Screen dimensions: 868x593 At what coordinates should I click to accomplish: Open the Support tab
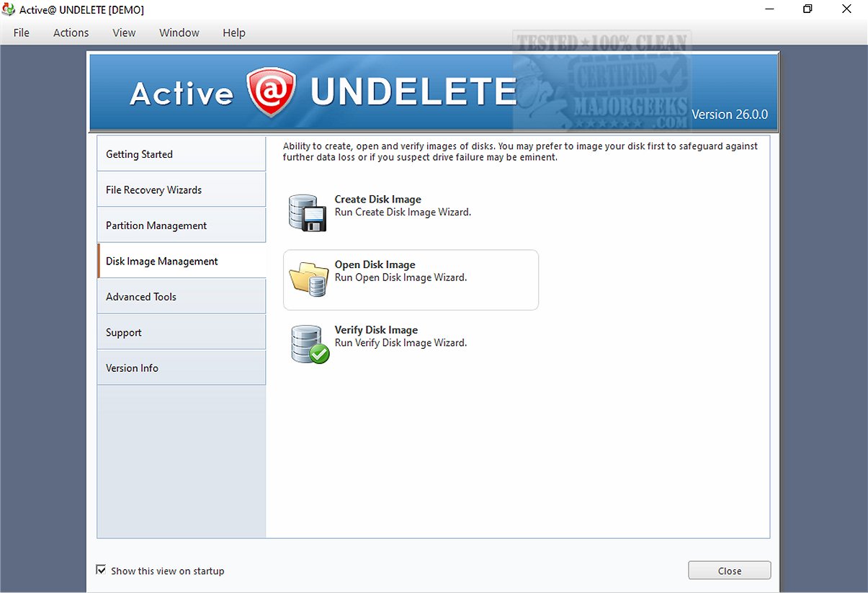[182, 332]
